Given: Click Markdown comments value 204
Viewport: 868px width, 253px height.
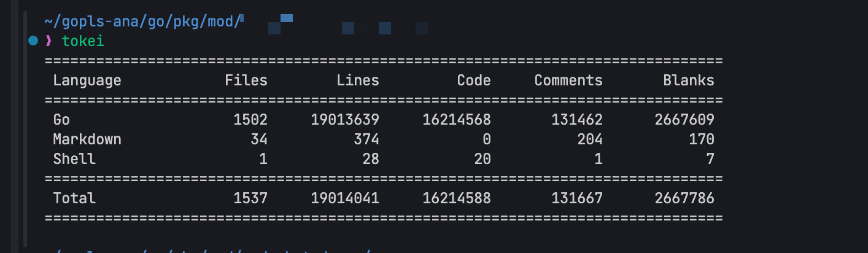Looking at the screenshot, I should click(590, 139).
